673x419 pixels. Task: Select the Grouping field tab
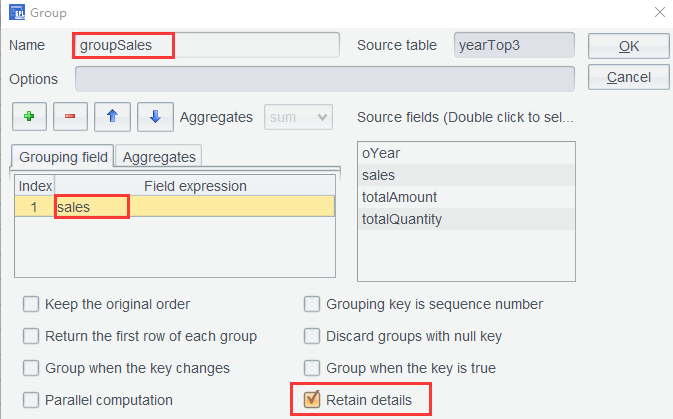pyautogui.click(x=62, y=156)
